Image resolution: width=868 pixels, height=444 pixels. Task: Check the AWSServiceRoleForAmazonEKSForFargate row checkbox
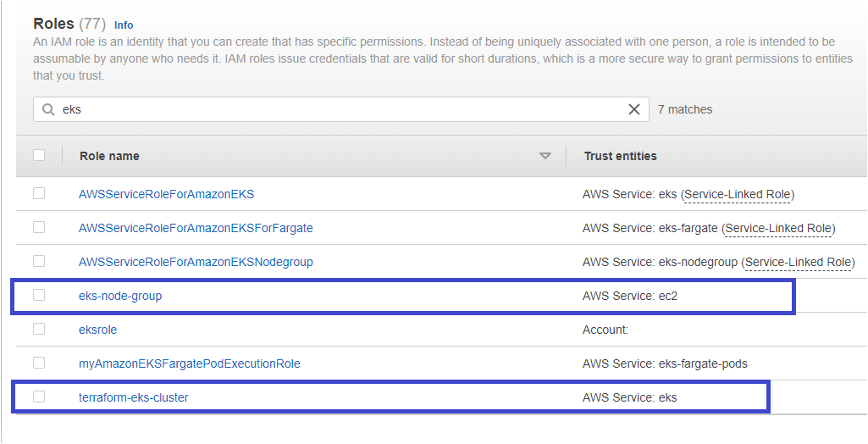click(x=39, y=227)
